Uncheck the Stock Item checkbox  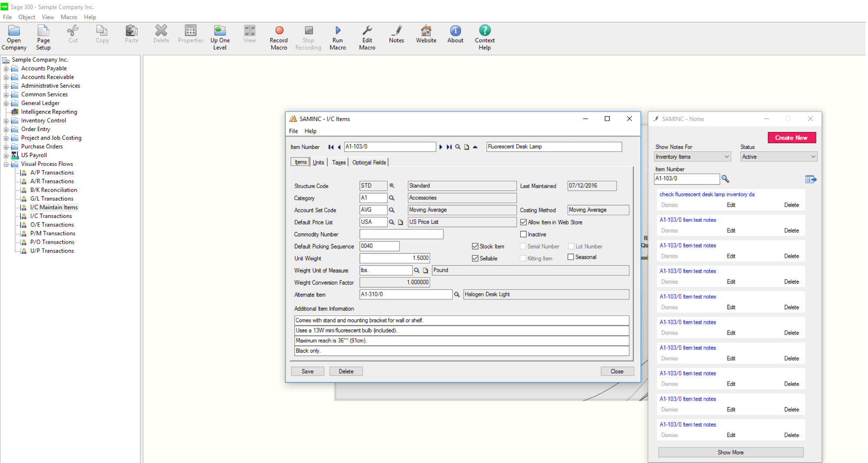(475, 246)
